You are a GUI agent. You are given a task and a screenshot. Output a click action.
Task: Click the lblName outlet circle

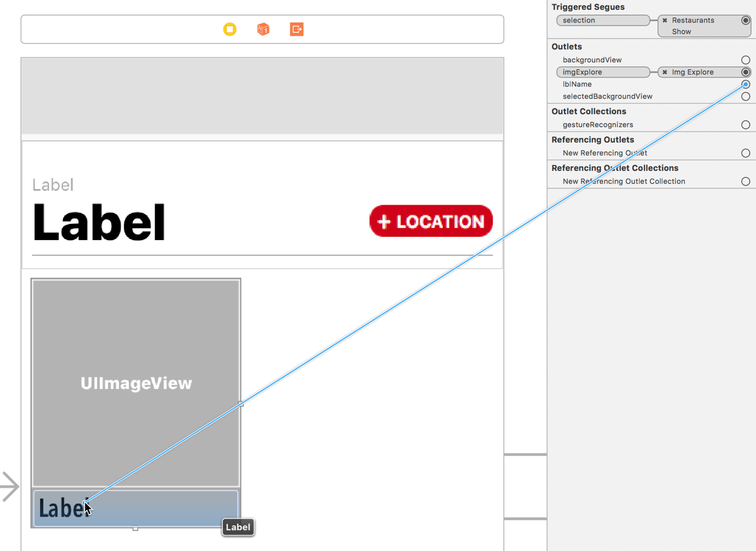[x=745, y=84]
